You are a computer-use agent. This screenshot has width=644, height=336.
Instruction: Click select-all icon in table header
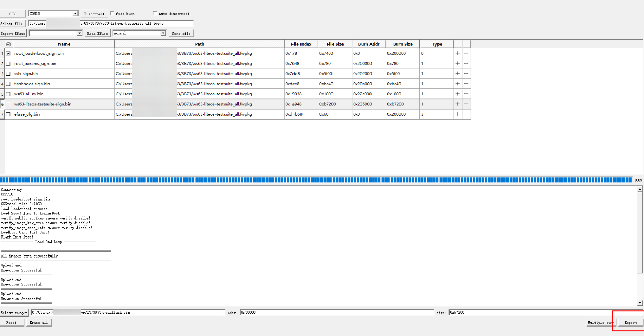coord(8,44)
